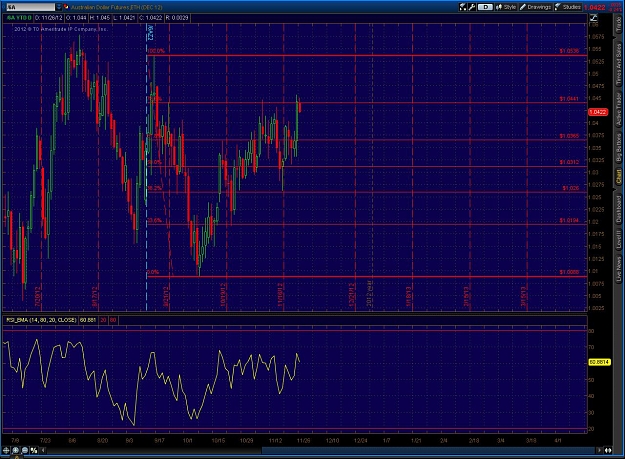Screen dimensions: 625x459
Task: Select the crosshair pan tool icon
Action: point(6,450)
